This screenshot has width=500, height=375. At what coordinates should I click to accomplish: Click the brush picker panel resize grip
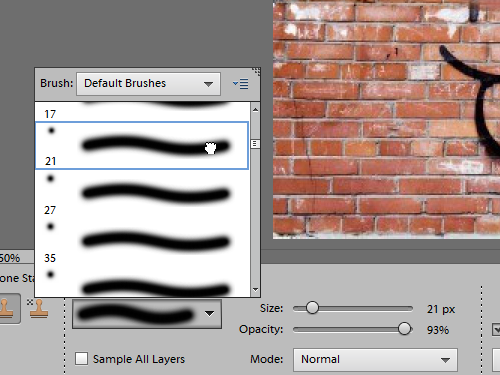[256, 71]
